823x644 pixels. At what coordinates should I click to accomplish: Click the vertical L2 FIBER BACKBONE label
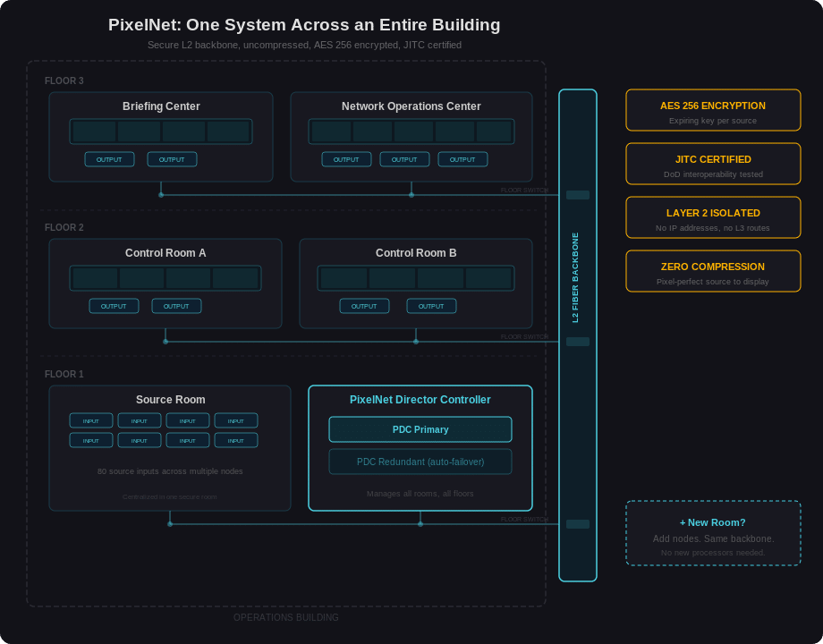(575, 277)
